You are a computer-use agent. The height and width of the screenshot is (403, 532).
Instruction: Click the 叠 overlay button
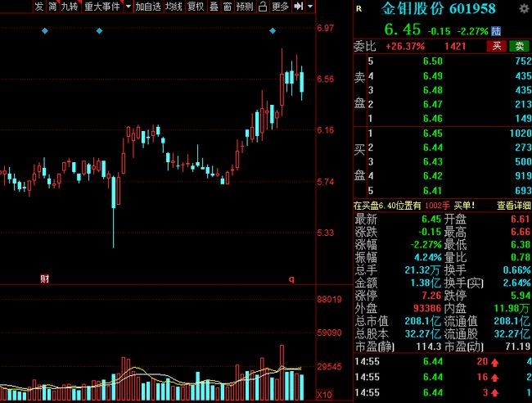[214, 6]
